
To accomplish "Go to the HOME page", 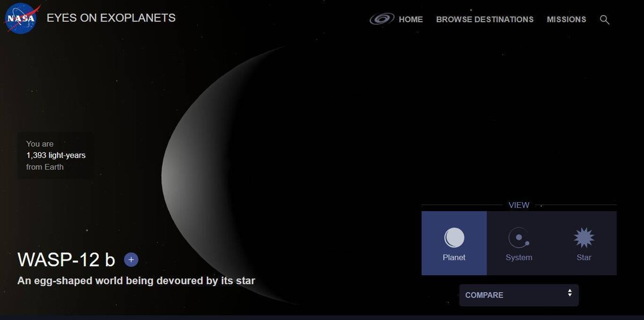I will click(x=411, y=19).
